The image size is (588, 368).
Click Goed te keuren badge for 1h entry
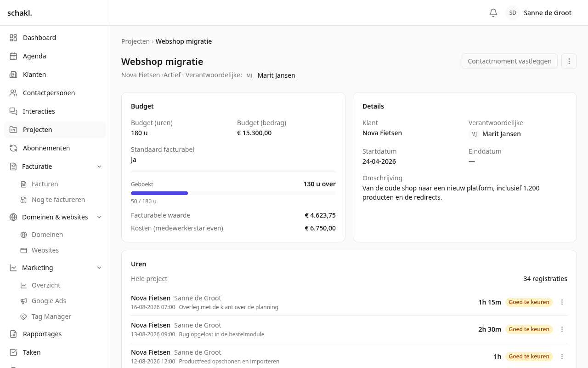[x=529, y=356]
